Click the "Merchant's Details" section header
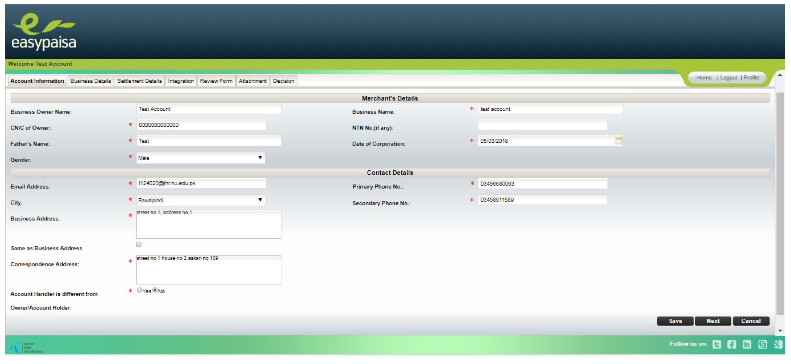The height and width of the screenshot is (364, 791). pyautogui.click(x=390, y=98)
